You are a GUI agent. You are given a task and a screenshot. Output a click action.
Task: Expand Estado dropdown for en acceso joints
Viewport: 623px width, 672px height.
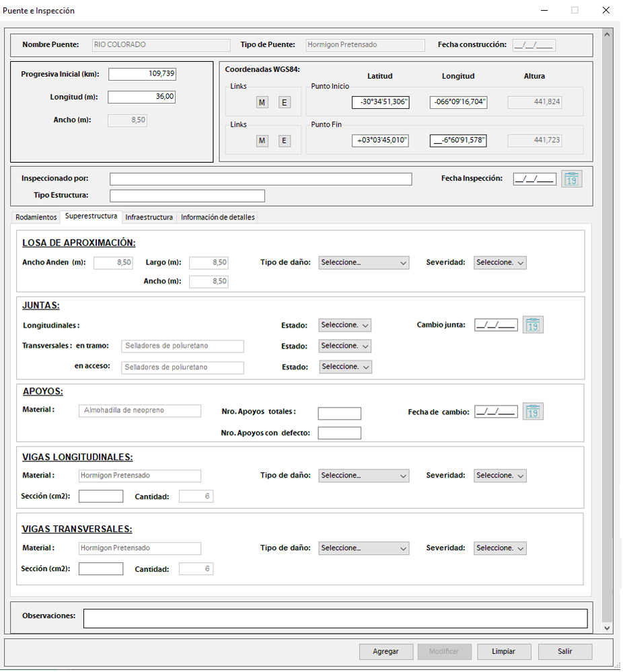(x=344, y=367)
